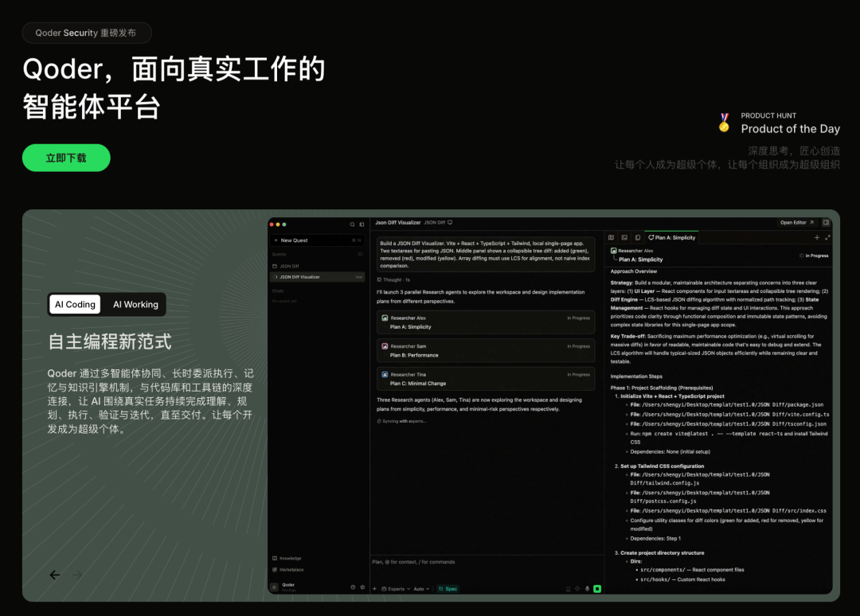Select the Plan A: Simplicity tab
This screenshot has height=616, width=860.
[672, 238]
